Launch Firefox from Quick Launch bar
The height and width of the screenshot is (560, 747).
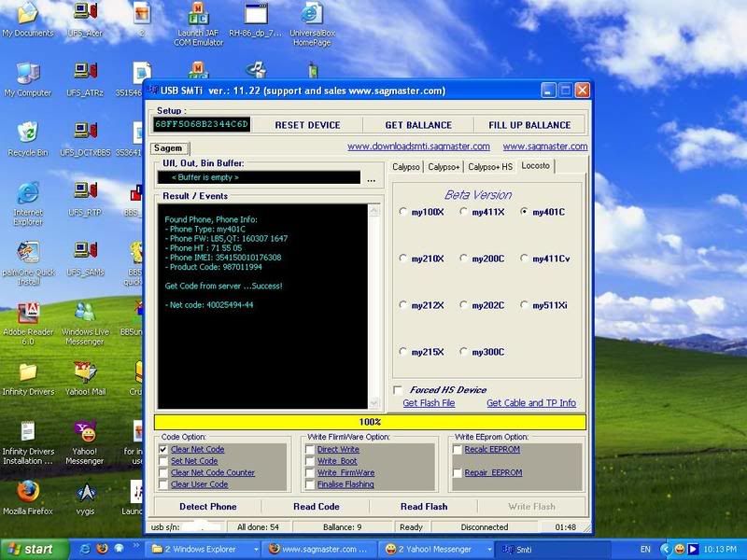102,549
